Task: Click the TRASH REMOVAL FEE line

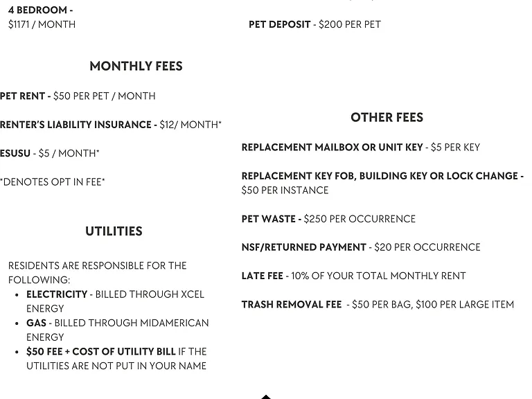Action: coord(378,304)
